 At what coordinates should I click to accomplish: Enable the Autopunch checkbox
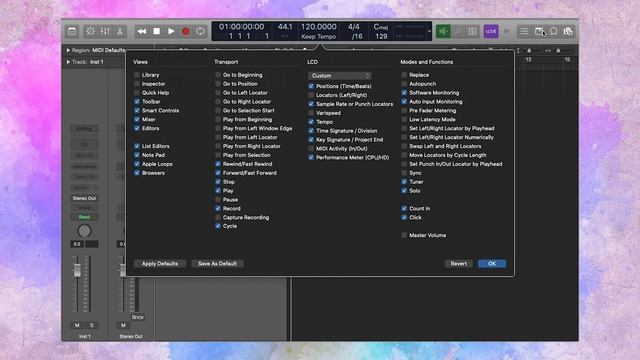404,84
